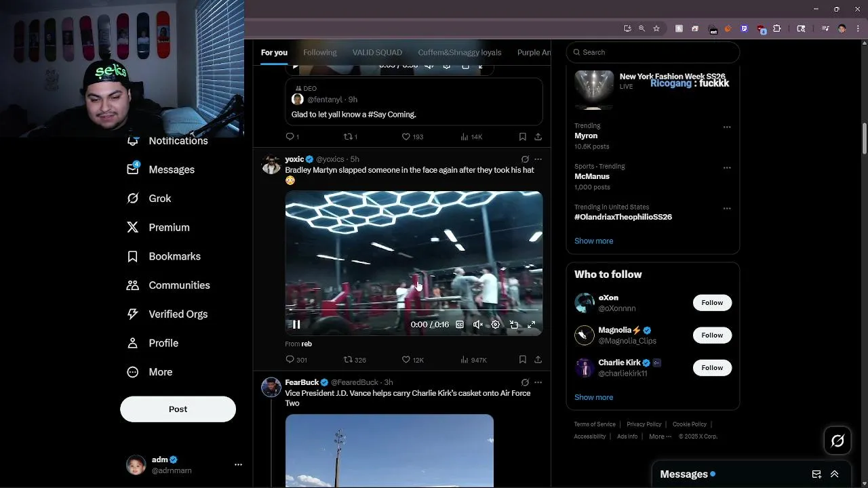
Task: Open Notifications in the sidebar
Action: pos(167,140)
